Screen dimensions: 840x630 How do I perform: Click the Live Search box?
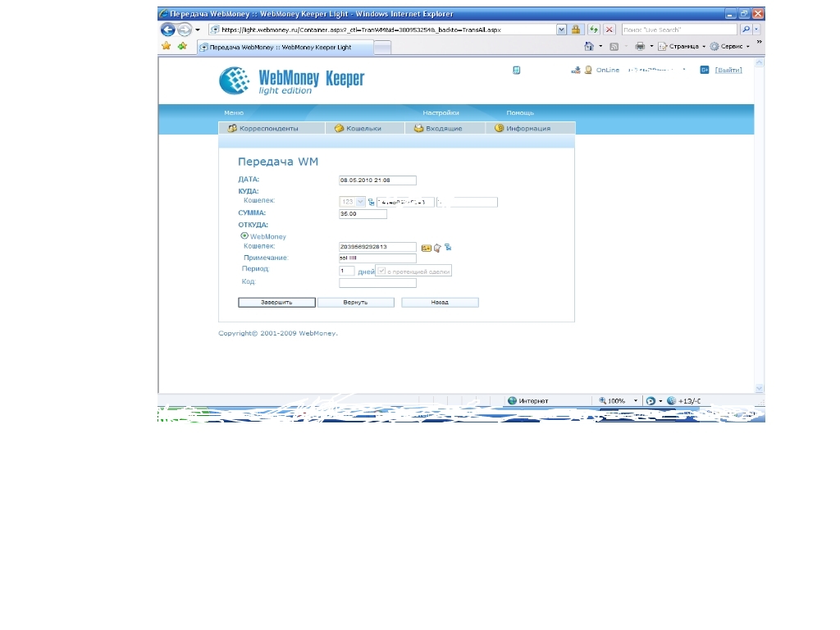679,30
